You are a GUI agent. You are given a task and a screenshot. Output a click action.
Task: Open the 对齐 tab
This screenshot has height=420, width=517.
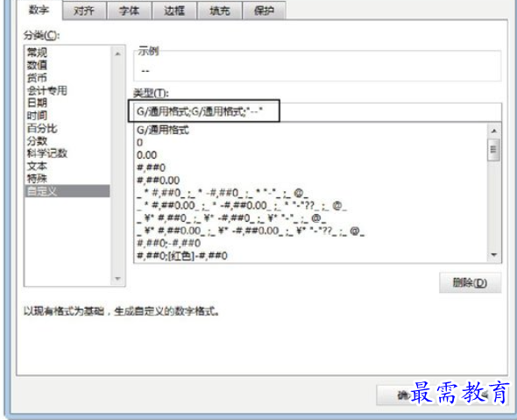pos(84,11)
